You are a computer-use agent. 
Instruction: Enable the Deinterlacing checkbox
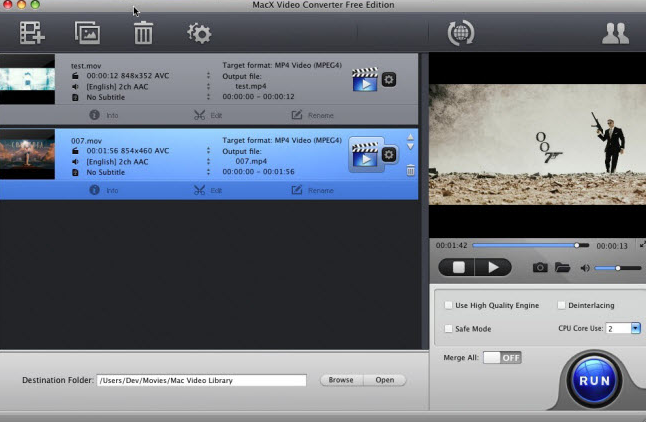click(561, 305)
